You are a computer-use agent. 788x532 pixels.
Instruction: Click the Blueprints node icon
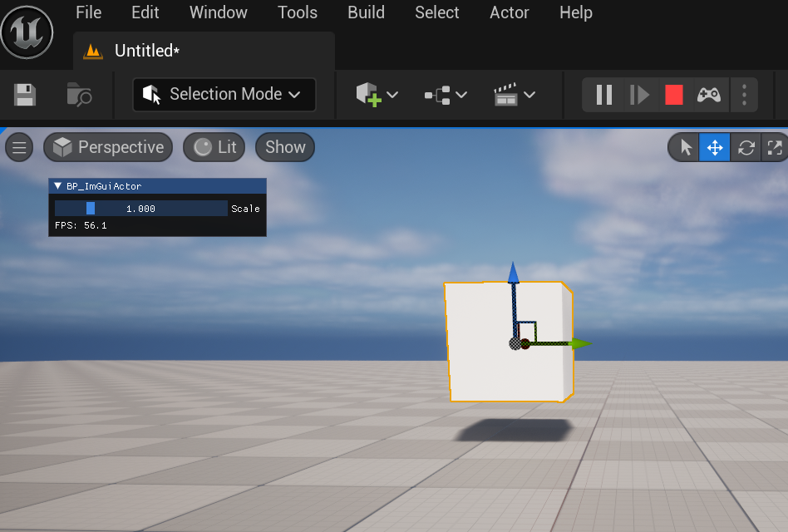pos(437,95)
